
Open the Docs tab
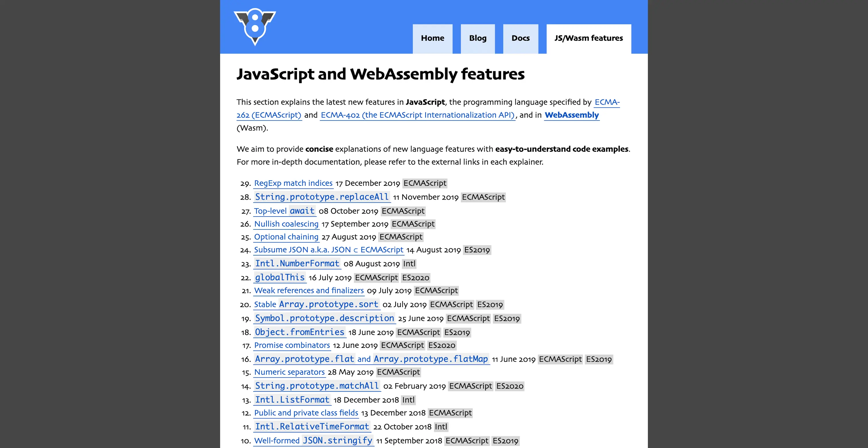pos(520,38)
